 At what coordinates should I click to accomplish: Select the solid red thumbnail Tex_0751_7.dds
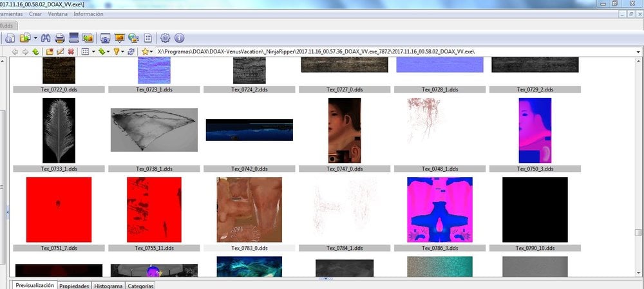[59, 209]
